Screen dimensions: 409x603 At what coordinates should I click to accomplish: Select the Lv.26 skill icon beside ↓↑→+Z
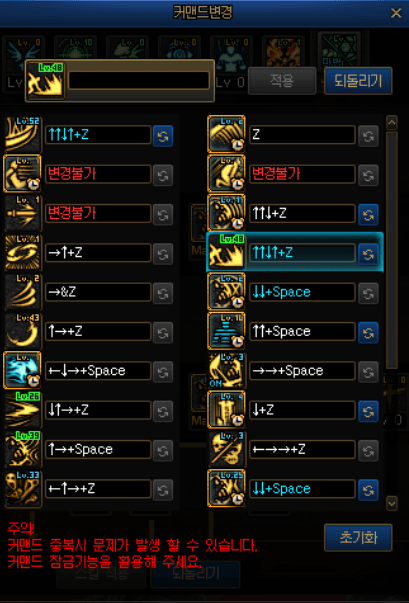(23, 410)
